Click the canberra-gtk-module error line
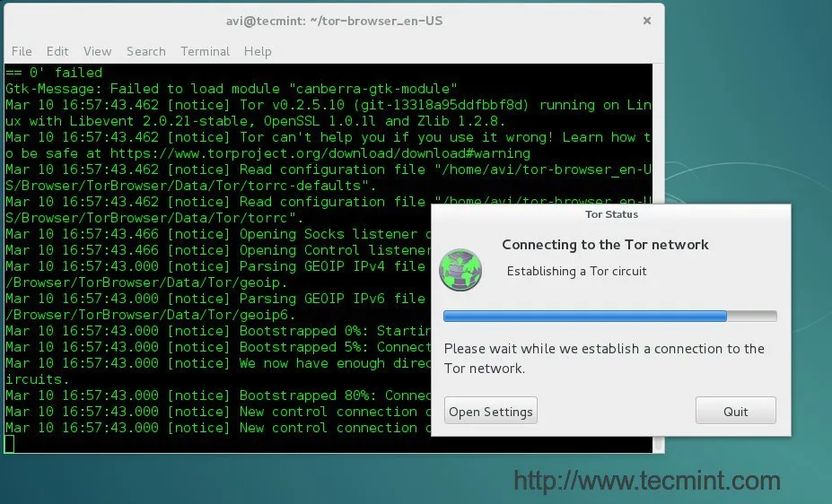The width and height of the screenshot is (832, 504). click(x=232, y=89)
